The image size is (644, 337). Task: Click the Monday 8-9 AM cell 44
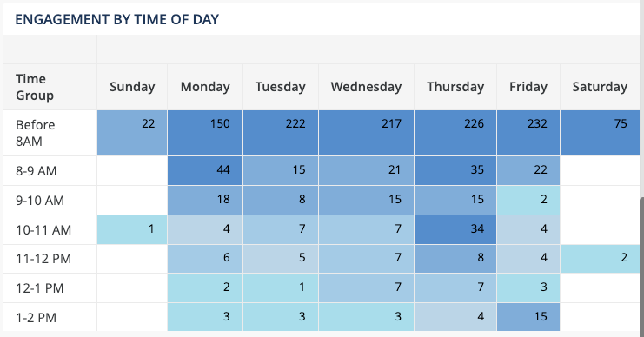205,171
